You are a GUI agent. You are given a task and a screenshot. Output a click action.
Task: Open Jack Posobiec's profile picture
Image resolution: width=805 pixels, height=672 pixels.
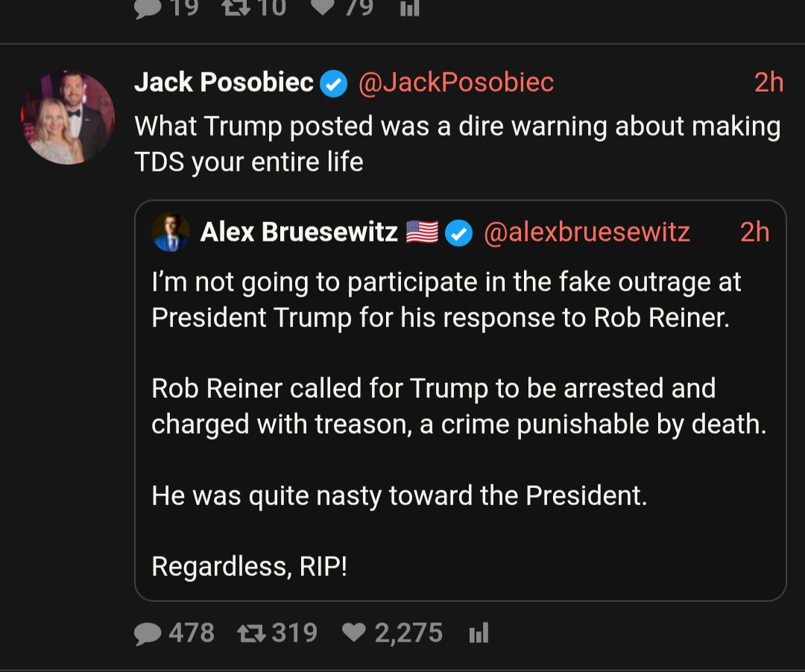click(68, 118)
